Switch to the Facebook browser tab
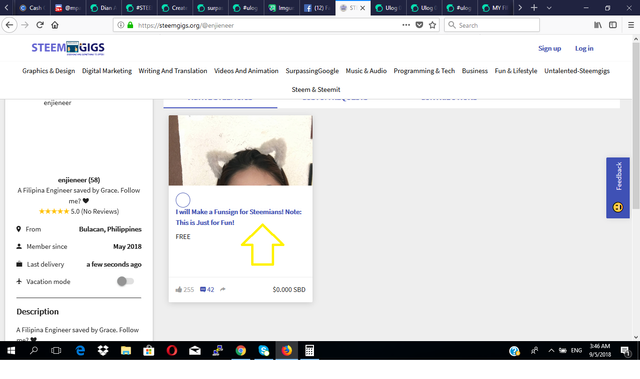This screenshot has width=640, height=379. click(318, 8)
